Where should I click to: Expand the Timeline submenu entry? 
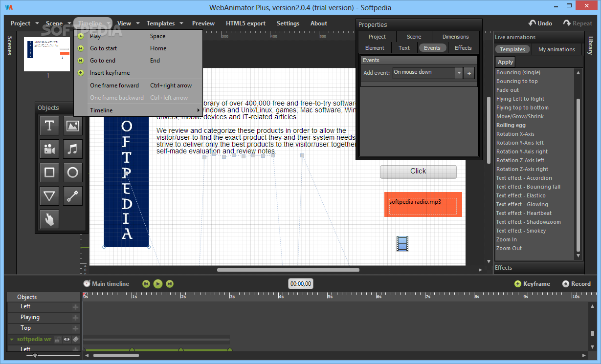click(138, 110)
